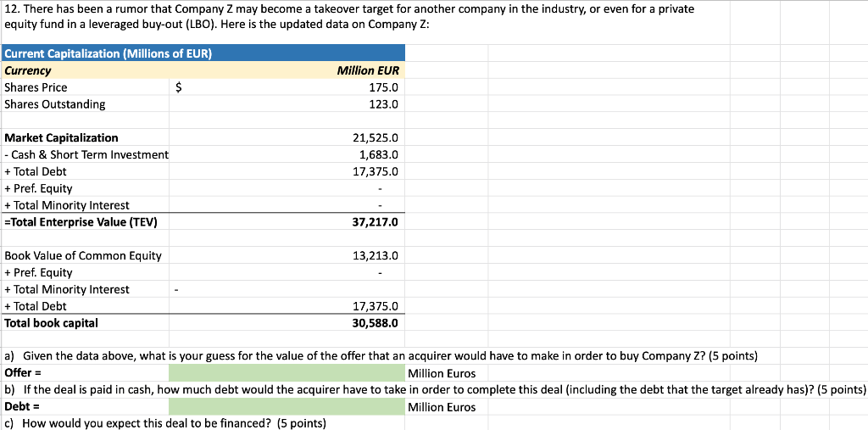868x430 pixels.
Task: Select the total book capital value 30,588.0
Action: (x=375, y=322)
